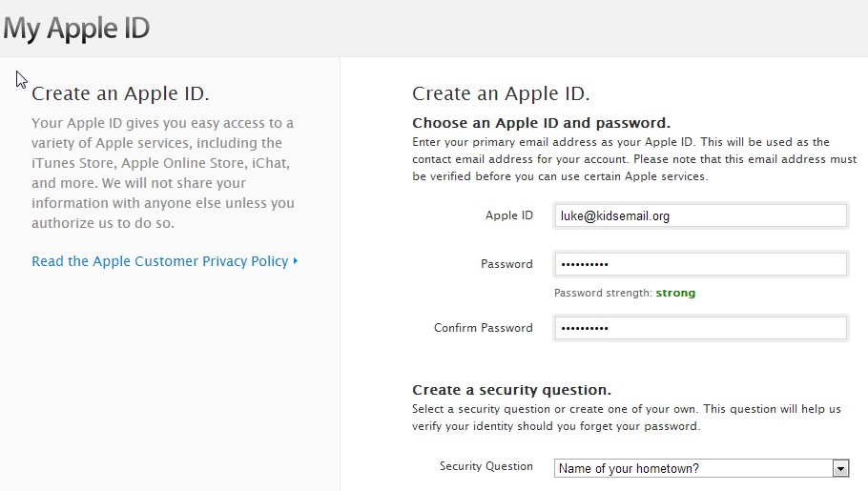Click the 'Confirm Password' field label
868x491 pixels.
pyautogui.click(x=483, y=328)
